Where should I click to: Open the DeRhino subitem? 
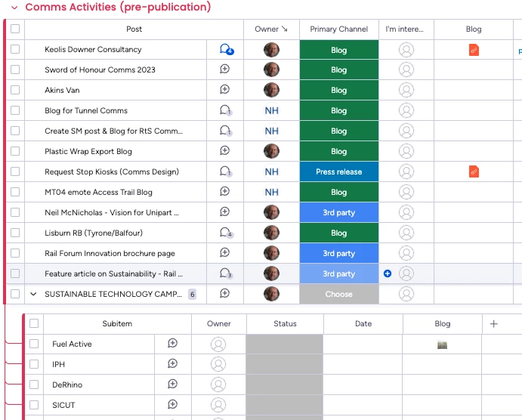point(67,384)
